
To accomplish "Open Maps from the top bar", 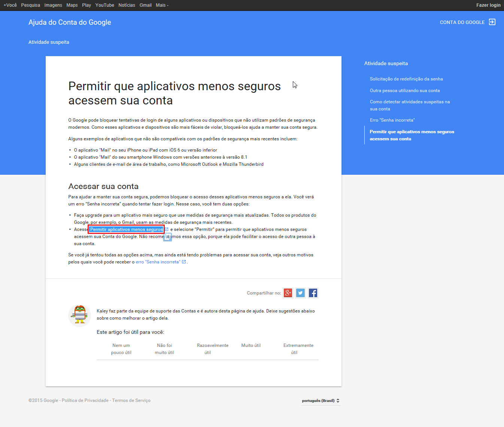I will 72,5.
